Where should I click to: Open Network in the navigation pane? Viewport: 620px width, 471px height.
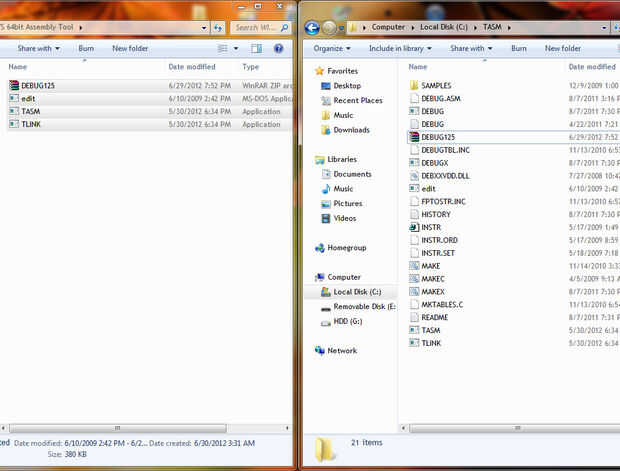pos(336,351)
